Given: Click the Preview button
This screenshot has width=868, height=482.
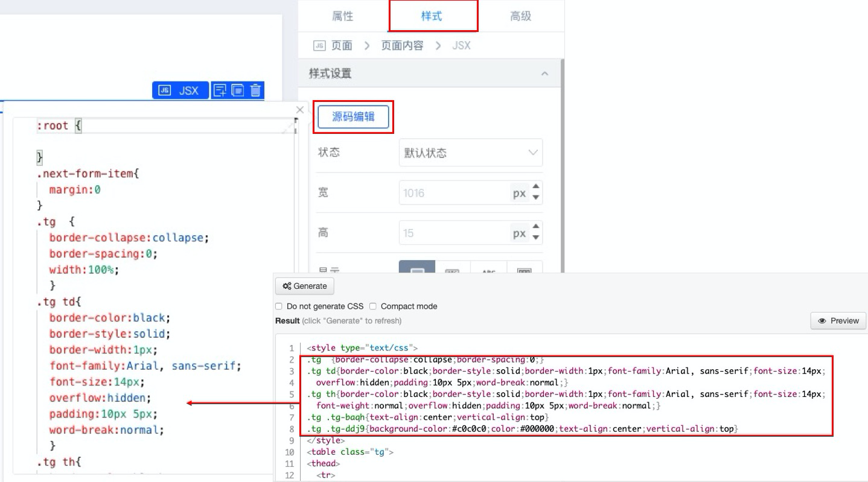Looking at the screenshot, I should (x=838, y=321).
